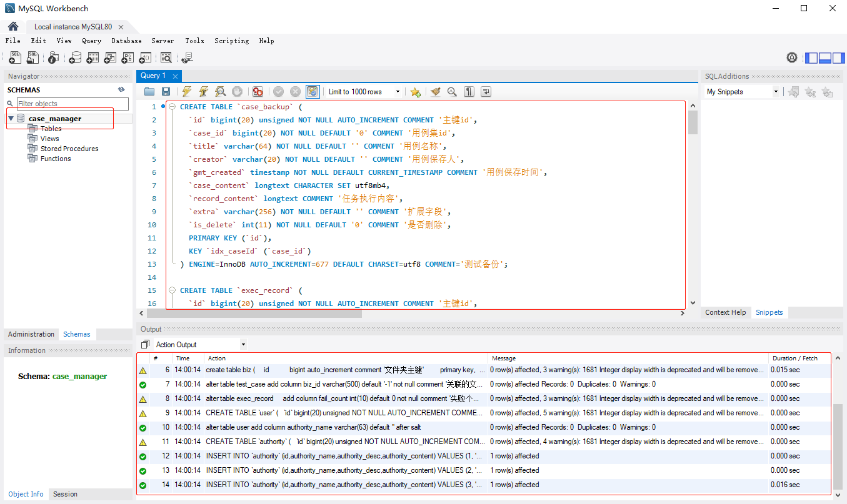Click the output panel vertical scrollbar
This screenshot has height=504, width=847.
click(838, 447)
